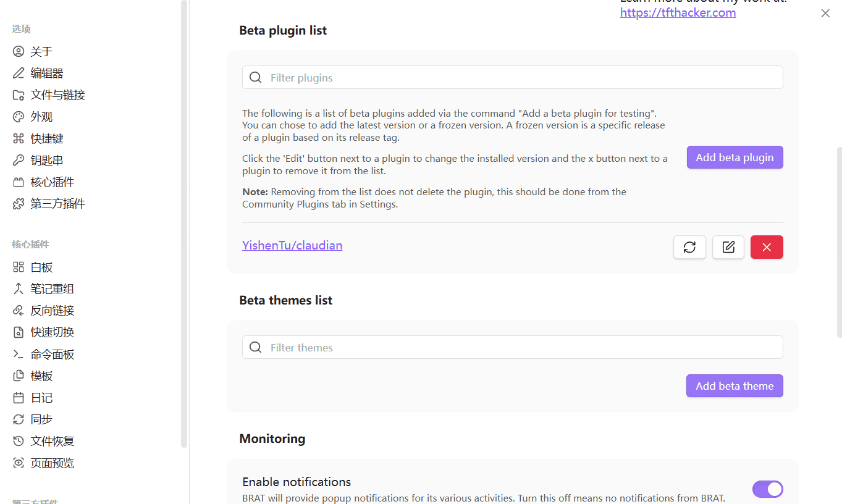Click the link icon next to 反向链接
Viewport: 842px width, 504px height.
tap(19, 310)
